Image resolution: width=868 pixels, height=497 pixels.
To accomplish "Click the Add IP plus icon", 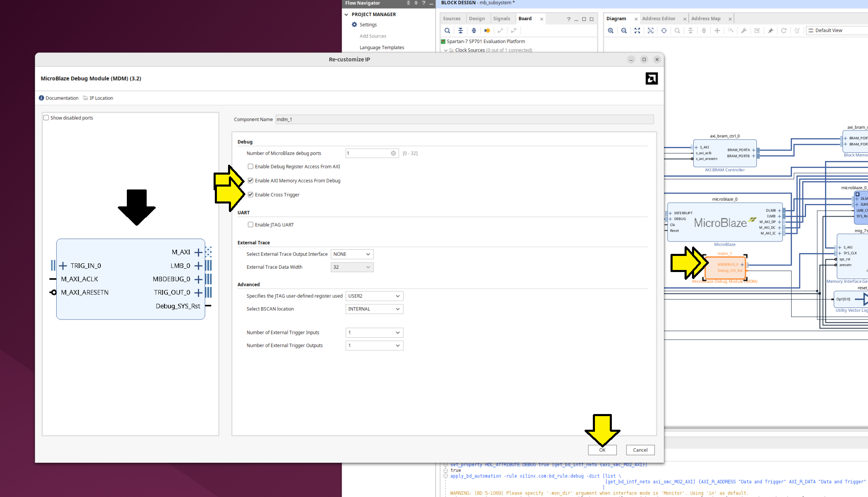I will coord(717,31).
